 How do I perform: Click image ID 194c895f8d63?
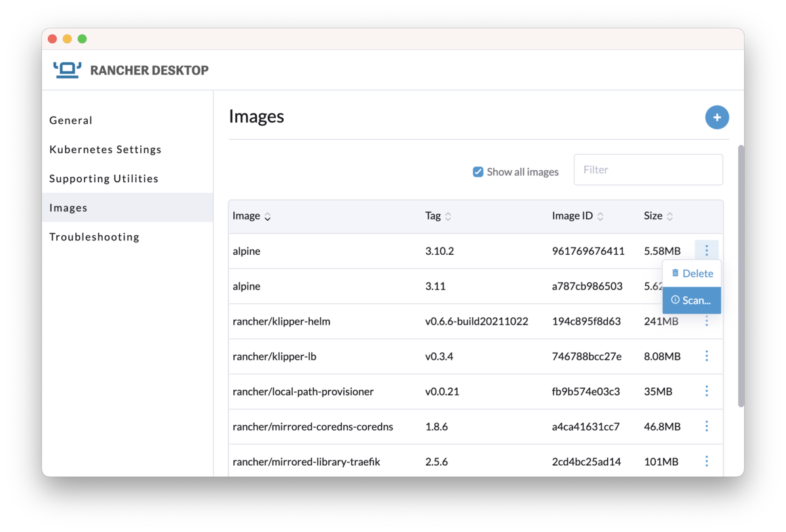[586, 321]
